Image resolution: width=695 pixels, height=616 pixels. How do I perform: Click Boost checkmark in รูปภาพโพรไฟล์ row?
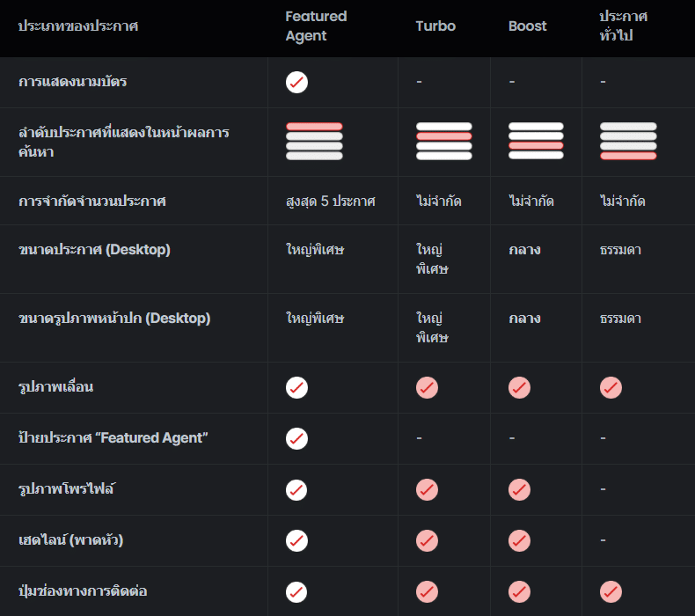coord(519,489)
